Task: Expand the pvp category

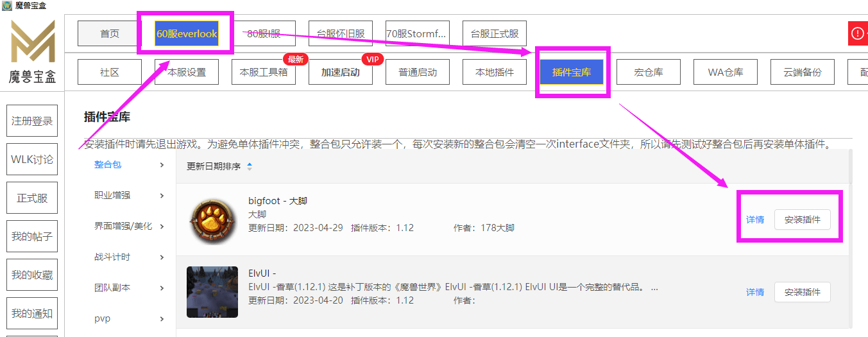Action: pos(129,318)
